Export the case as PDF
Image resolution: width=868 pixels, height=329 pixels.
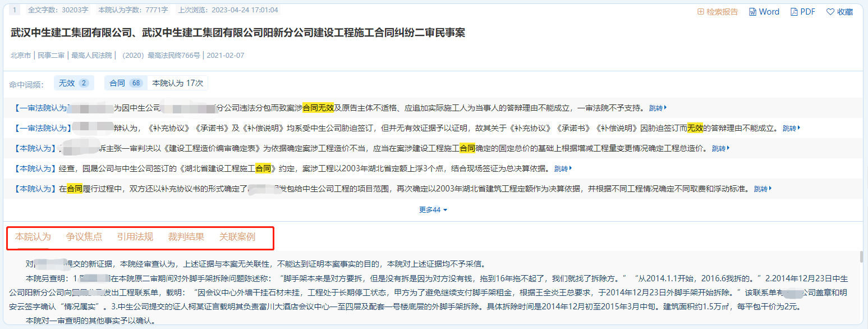point(802,12)
